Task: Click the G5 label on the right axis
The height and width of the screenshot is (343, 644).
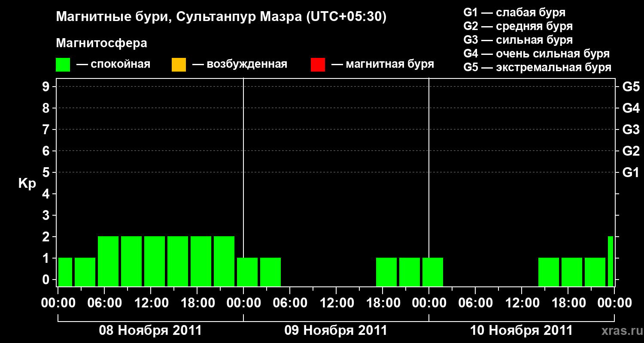Action: (x=631, y=87)
